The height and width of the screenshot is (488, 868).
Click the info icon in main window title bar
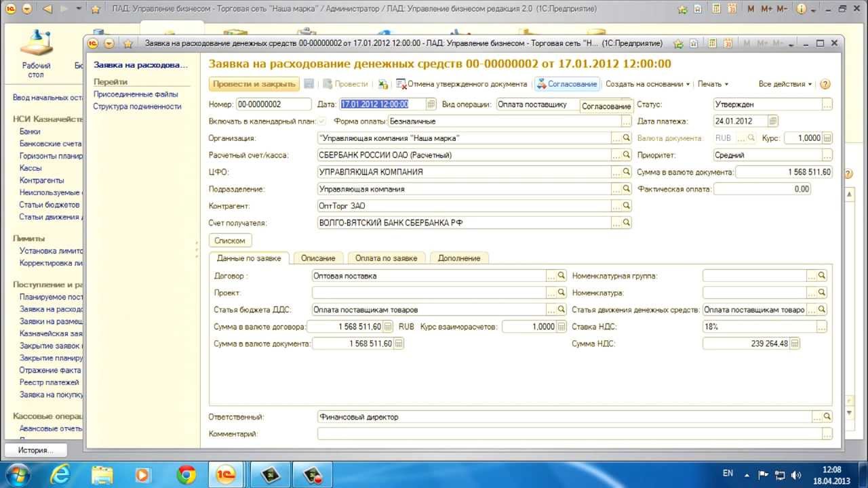tap(802, 9)
